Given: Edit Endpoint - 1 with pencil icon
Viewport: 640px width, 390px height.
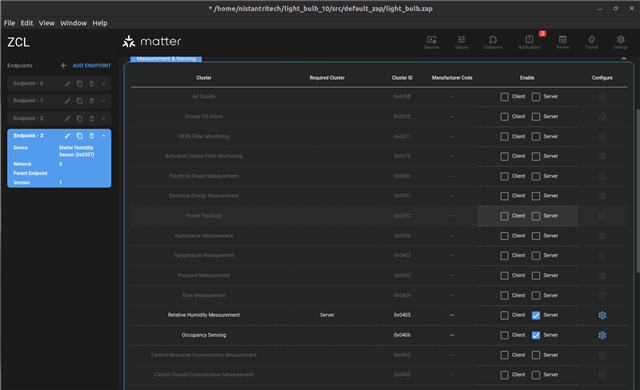Looking at the screenshot, I should pyautogui.click(x=67, y=101).
